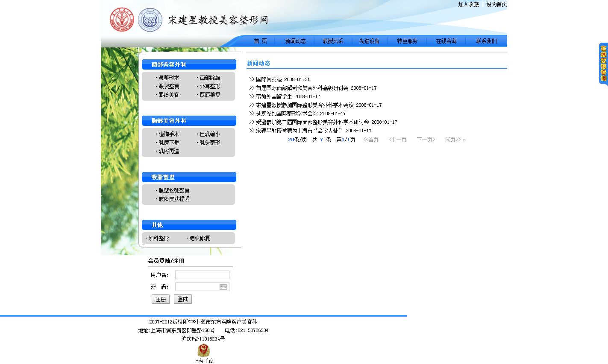Click the Shanghai Gongshang badge icon
The width and height of the screenshot is (608, 364).
pos(203,350)
